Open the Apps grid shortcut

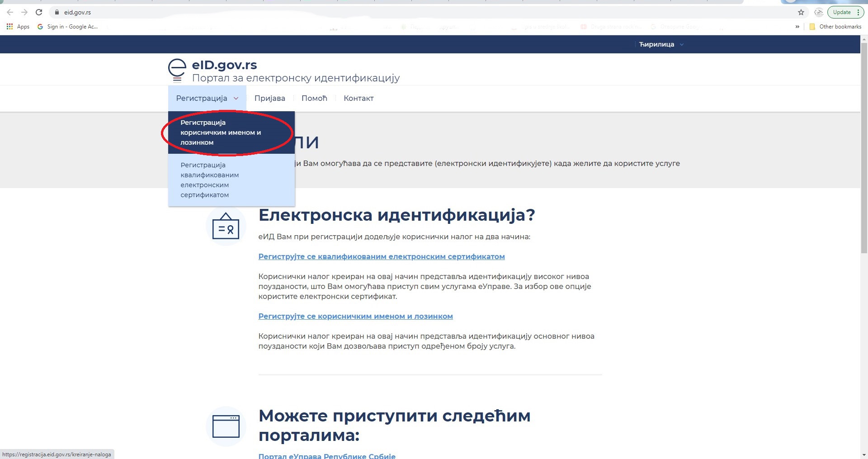[x=18, y=27]
